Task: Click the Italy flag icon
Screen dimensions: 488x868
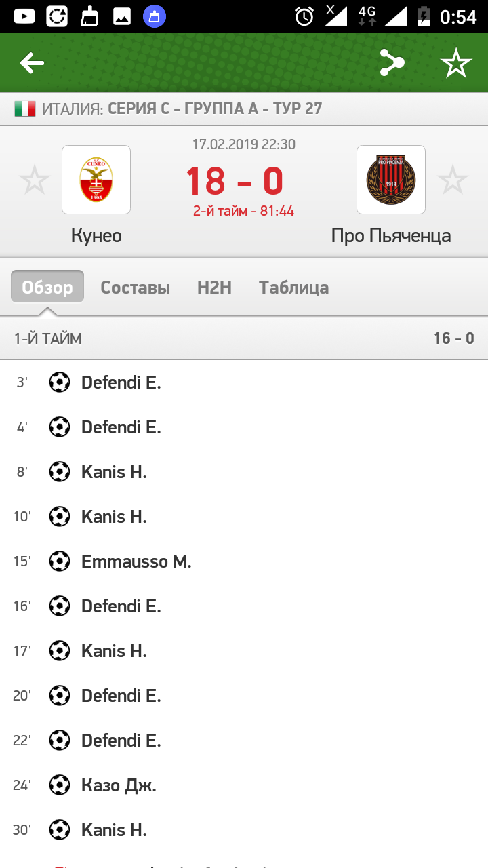Action: click(x=25, y=108)
